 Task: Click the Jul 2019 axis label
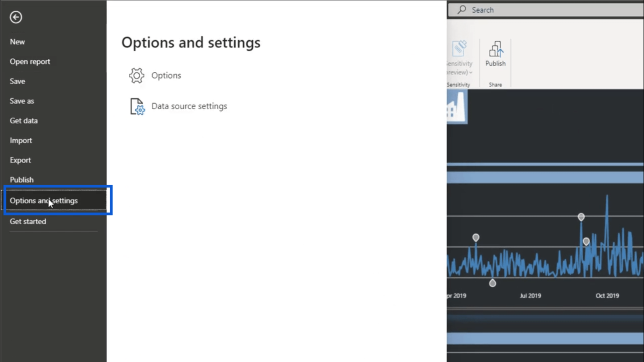[531, 296]
